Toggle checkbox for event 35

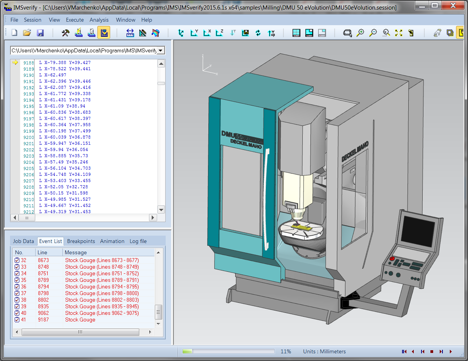(x=17, y=280)
